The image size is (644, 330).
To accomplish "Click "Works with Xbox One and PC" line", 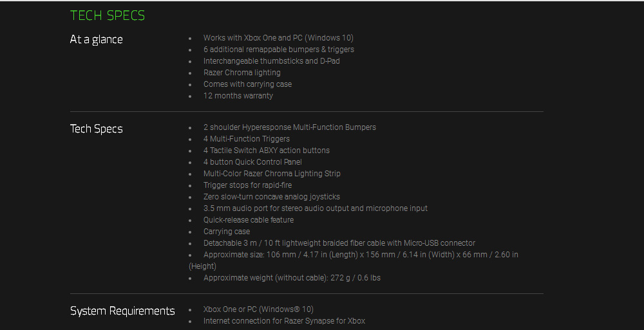I will (x=278, y=38).
